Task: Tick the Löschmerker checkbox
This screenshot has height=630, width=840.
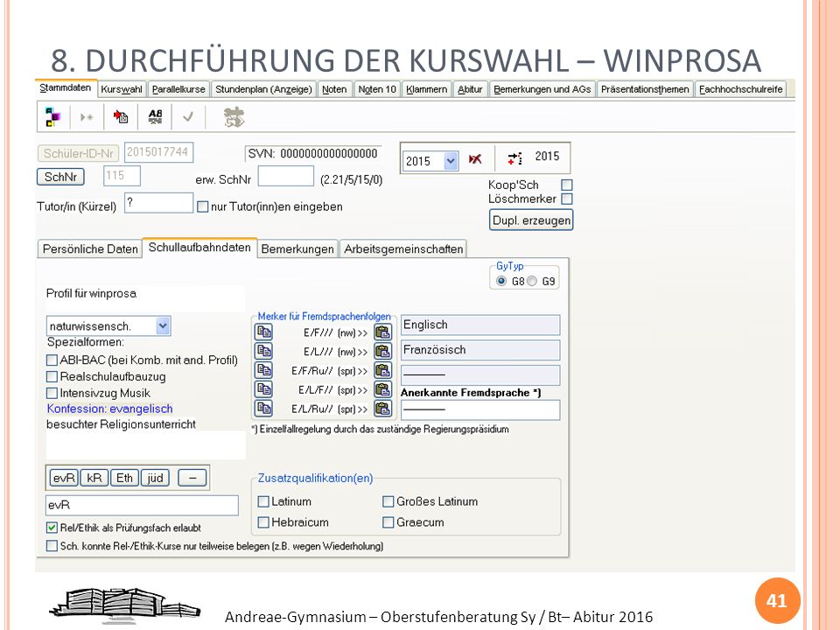Action: (567, 199)
